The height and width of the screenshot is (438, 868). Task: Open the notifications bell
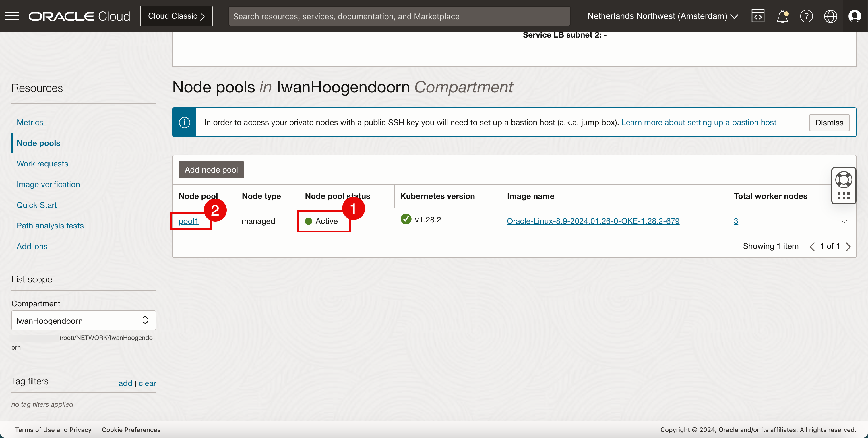coord(782,16)
